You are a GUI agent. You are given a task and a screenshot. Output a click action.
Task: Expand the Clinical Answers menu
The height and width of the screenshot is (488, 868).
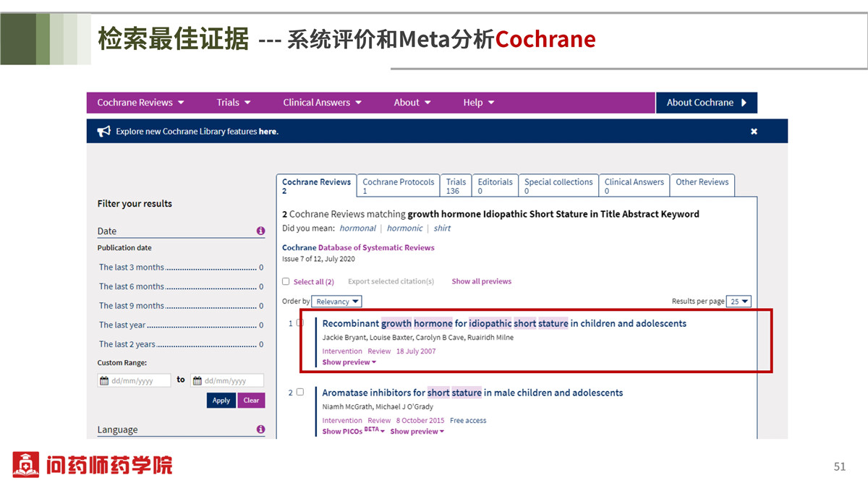pos(323,103)
